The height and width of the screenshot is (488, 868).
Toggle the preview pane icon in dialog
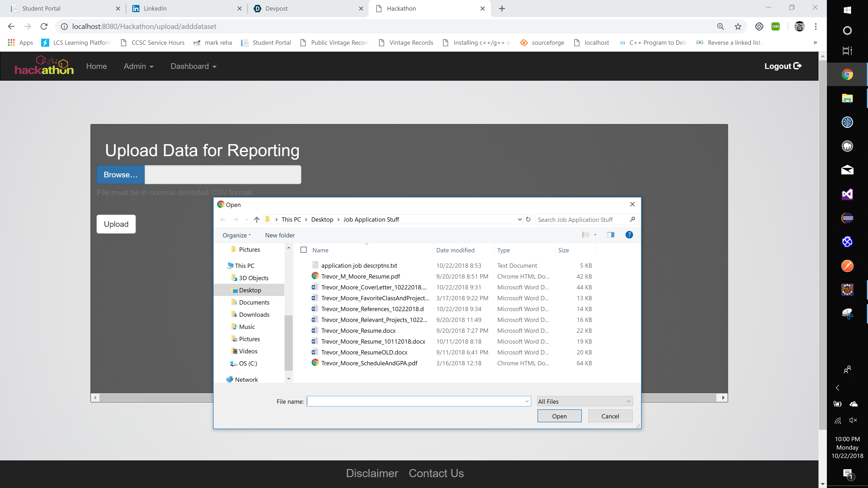point(610,235)
